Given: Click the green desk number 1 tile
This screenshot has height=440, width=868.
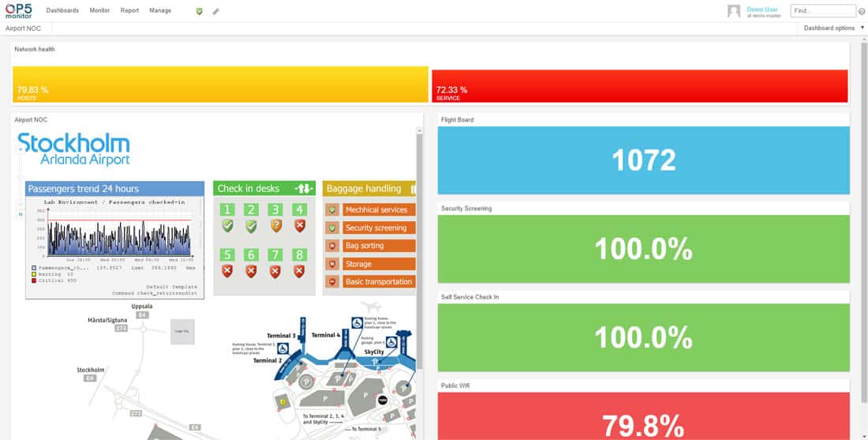Looking at the screenshot, I should click(x=227, y=209).
